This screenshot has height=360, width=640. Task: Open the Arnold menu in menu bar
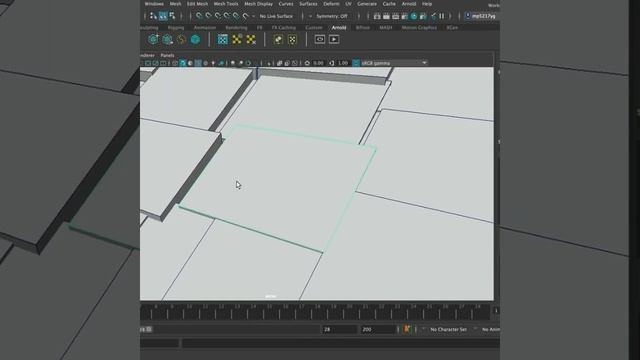point(409,4)
